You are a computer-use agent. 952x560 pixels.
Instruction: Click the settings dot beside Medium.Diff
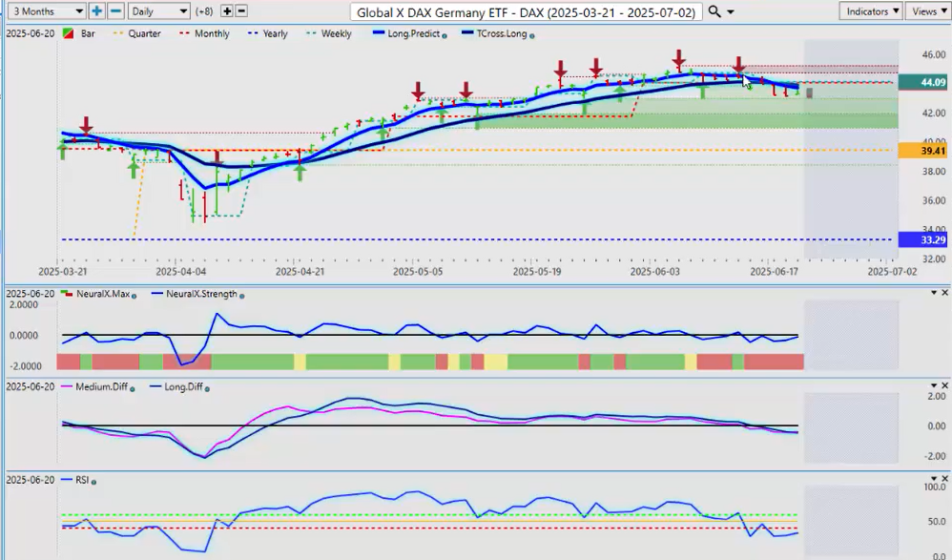pos(132,388)
